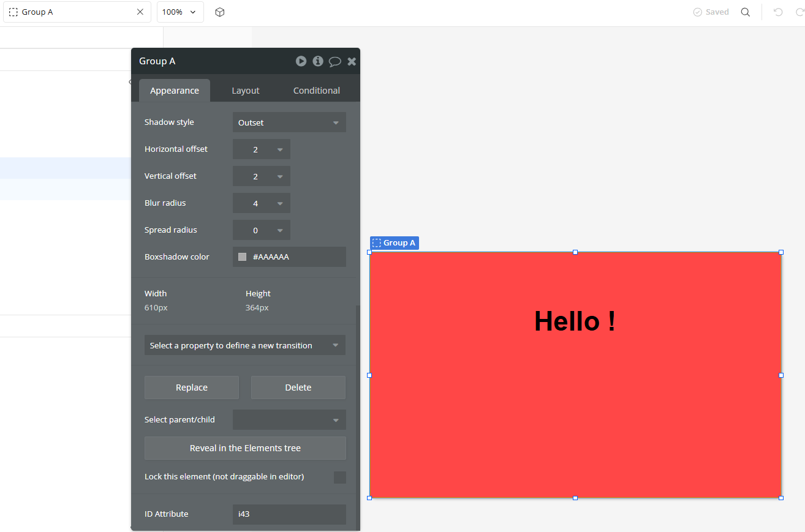Click the ID Attribute input field
Viewport: 805px width, 532px height.
(x=289, y=514)
